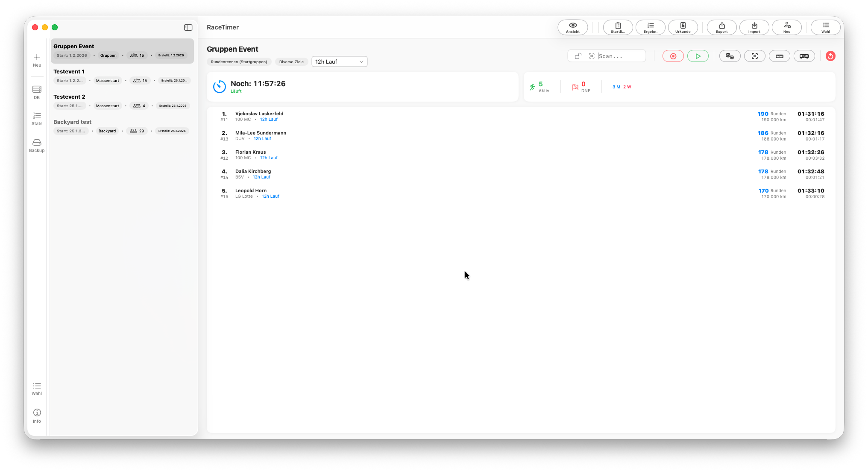The height and width of the screenshot is (471, 868).
Task: Click the participant count 29 in Backyard test
Action: (137, 131)
